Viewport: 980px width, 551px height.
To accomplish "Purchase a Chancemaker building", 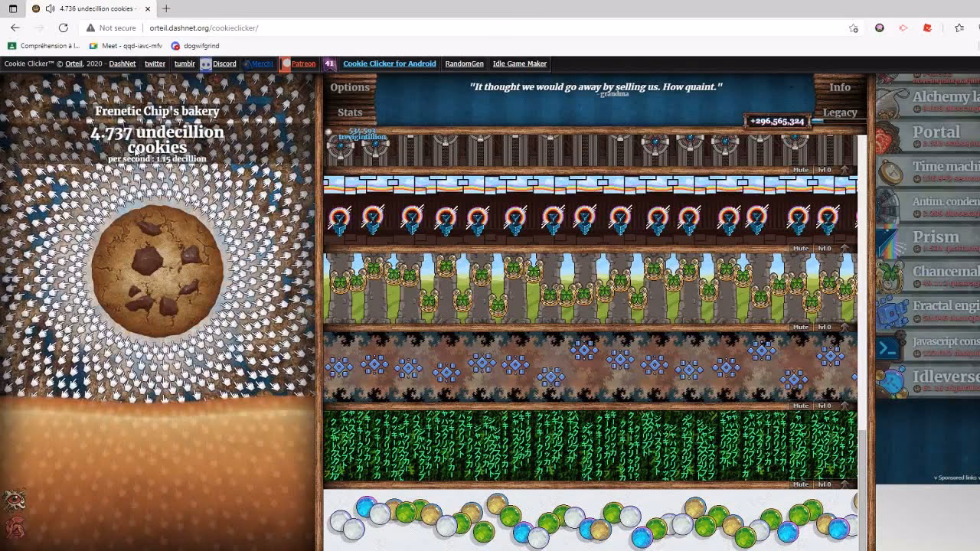I will [928, 277].
